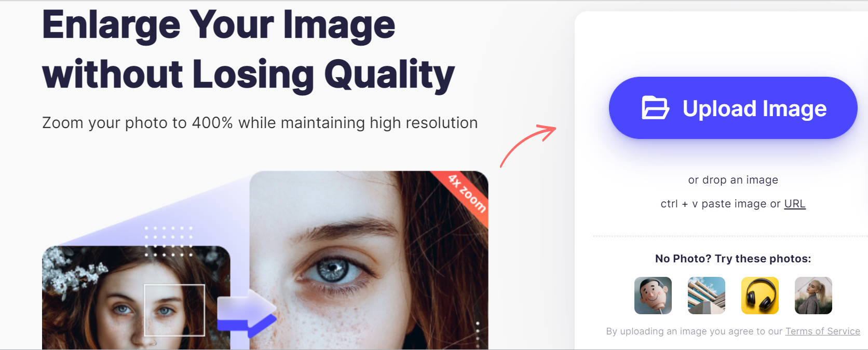Image resolution: width=868 pixels, height=350 pixels.
Task: Click the white dot grid pattern decoration
Action: [x=169, y=241]
